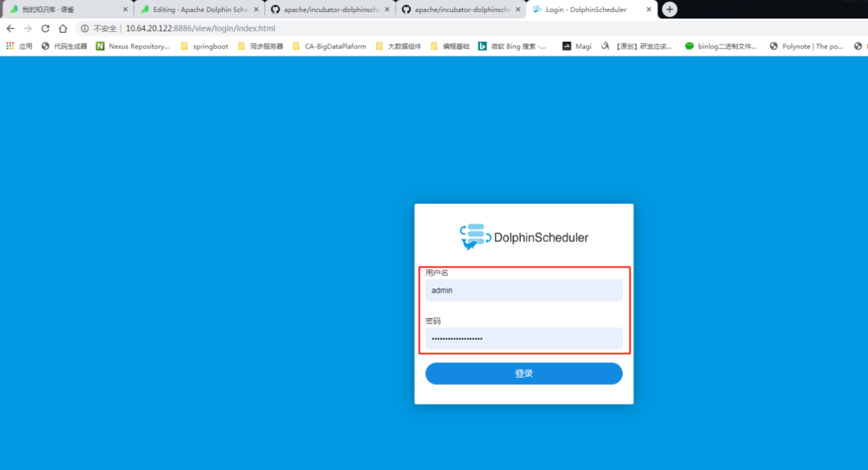Click the browser forward arrow

click(27, 28)
